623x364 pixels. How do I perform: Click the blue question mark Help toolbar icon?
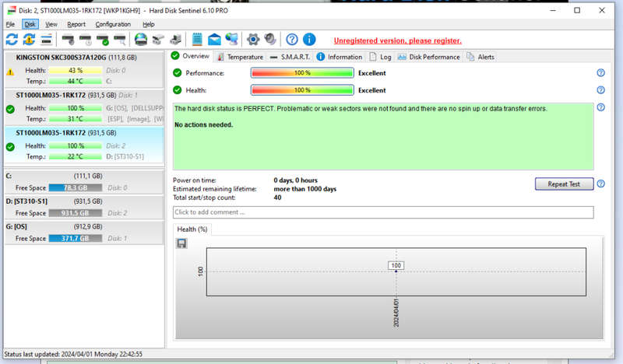click(x=292, y=40)
